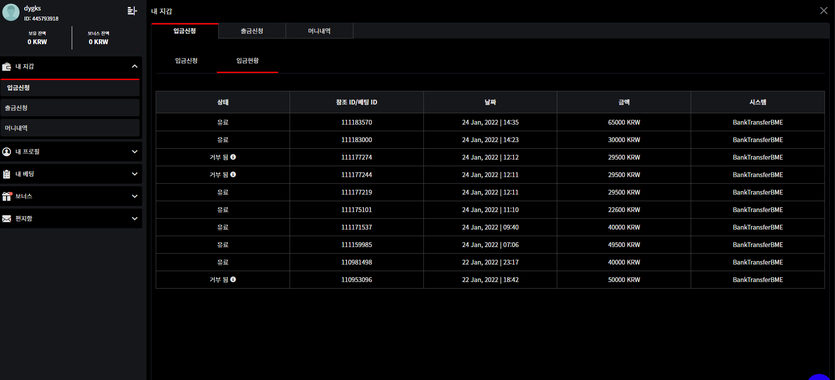
Task: Click the 완료 status on row 111183570
Action: point(223,122)
